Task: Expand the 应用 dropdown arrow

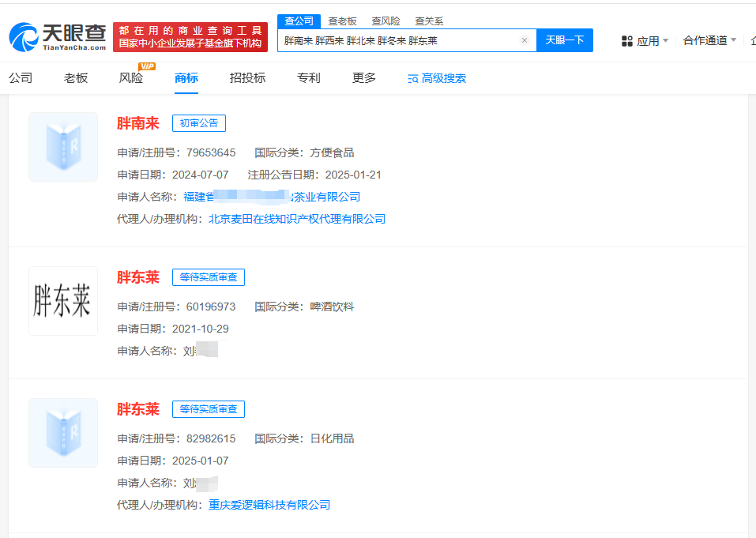Action: tap(666, 40)
